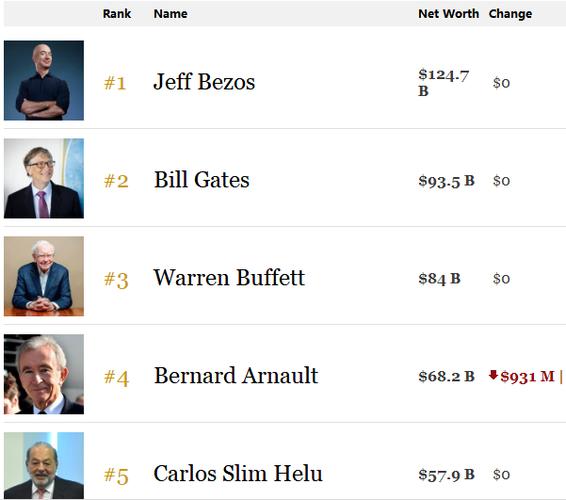Open the #4 ranked entry's profile photo

pos(44,374)
